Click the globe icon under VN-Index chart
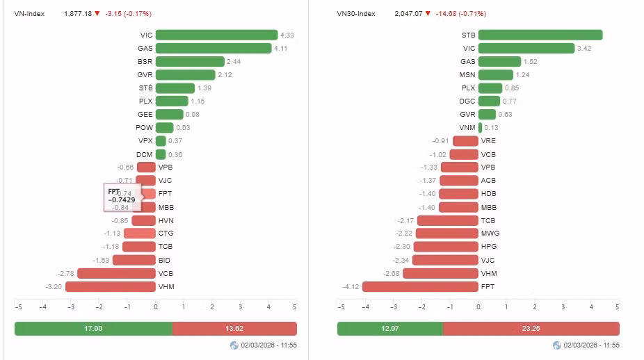The image size is (644, 360). click(x=234, y=345)
